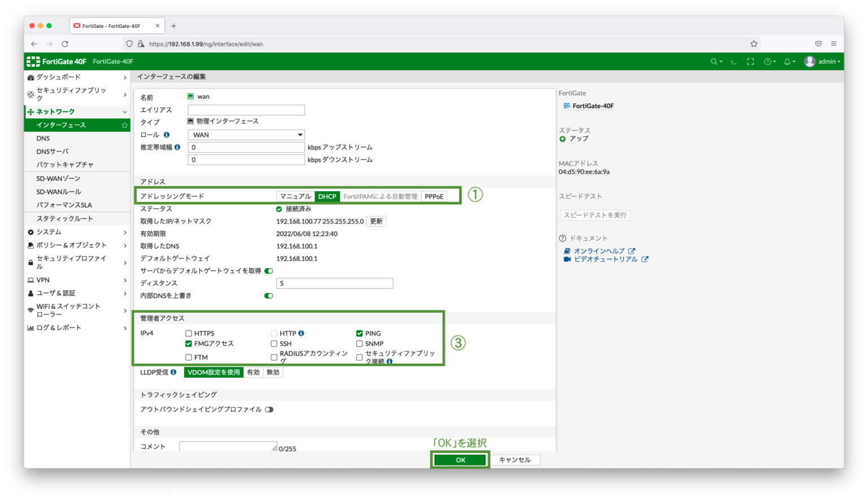
Task: Collapse the ネットワーク section chevron
Action: (x=125, y=111)
